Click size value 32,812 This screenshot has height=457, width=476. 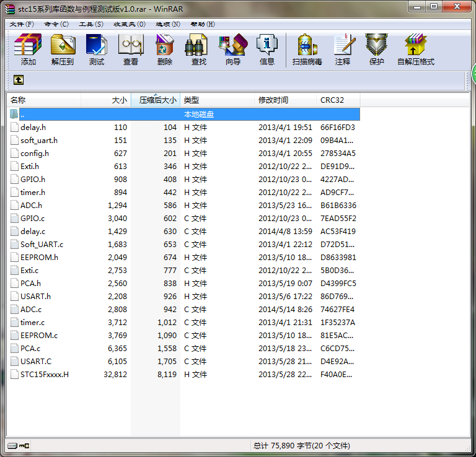115,375
